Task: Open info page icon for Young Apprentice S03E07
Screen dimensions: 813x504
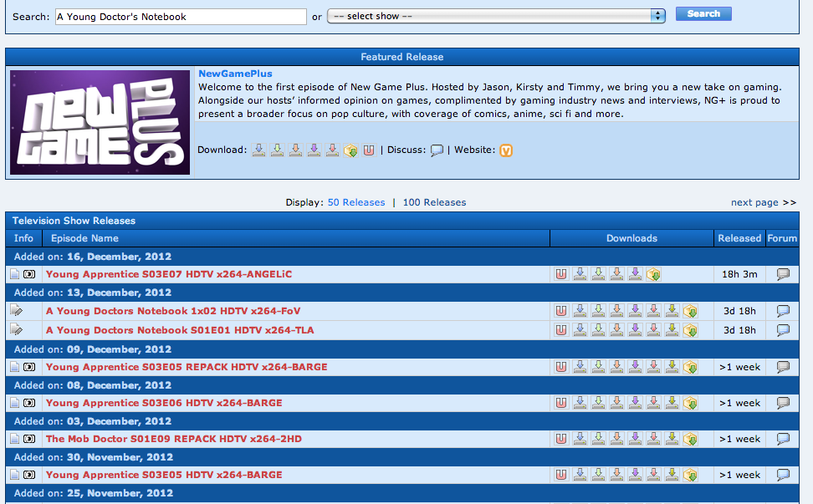Action: (14, 274)
